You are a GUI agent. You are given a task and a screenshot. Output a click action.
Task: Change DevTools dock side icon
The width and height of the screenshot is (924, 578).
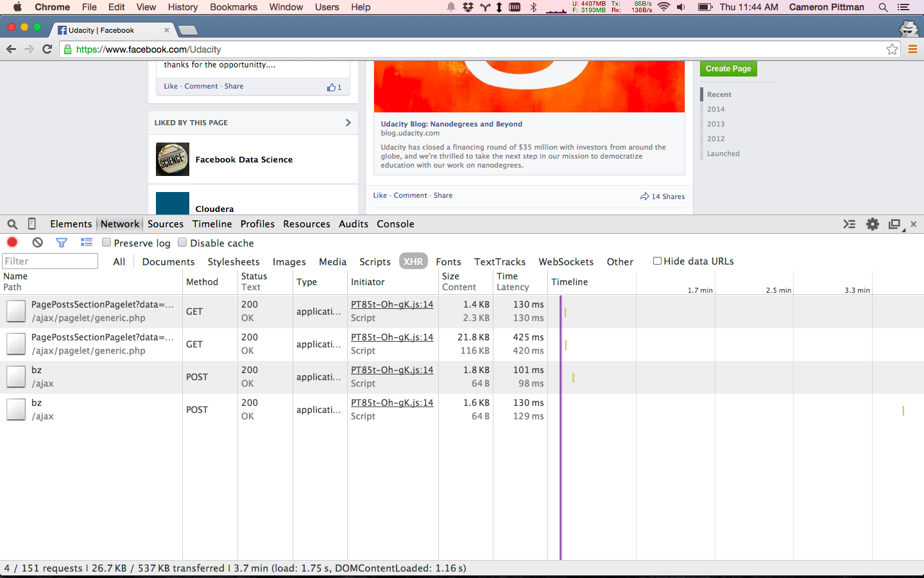895,224
